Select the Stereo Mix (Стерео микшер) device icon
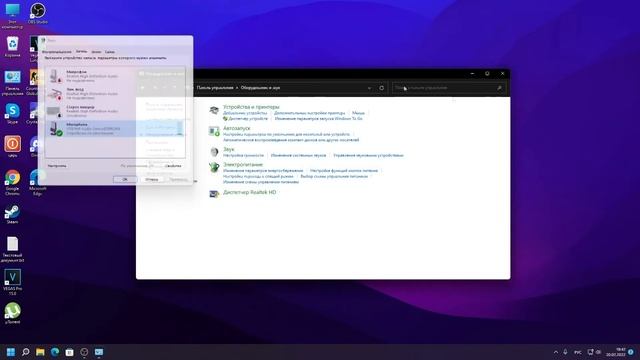The image size is (640, 360). click(x=54, y=111)
